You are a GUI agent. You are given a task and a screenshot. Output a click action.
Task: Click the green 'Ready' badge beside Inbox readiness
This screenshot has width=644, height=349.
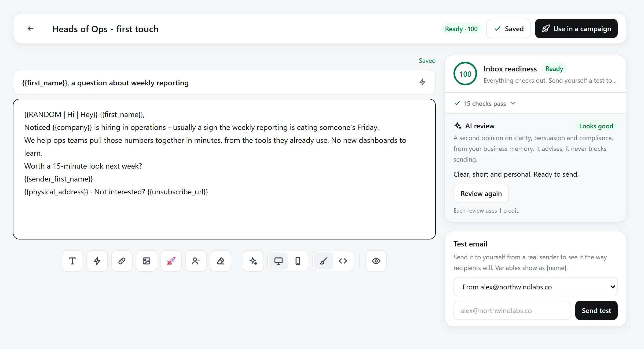[554, 69]
